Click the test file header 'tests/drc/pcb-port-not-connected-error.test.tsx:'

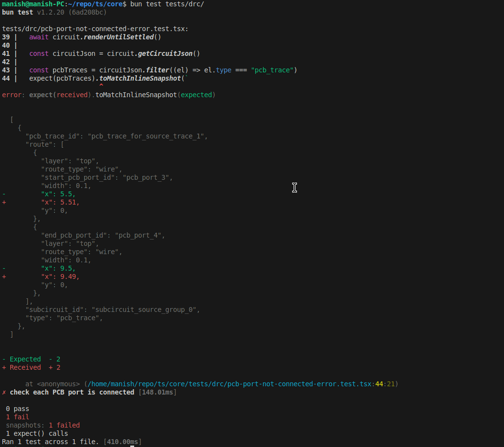(x=95, y=29)
